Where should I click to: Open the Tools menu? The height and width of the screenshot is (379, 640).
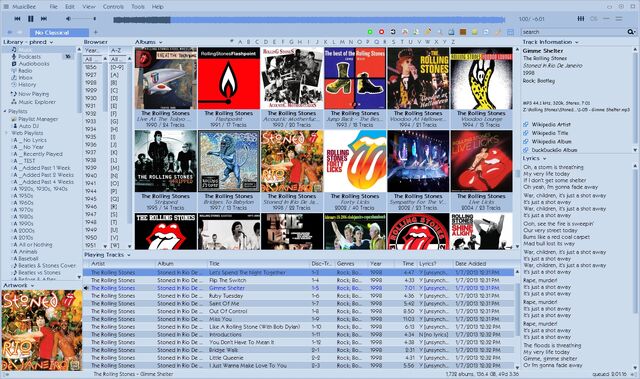[138, 7]
